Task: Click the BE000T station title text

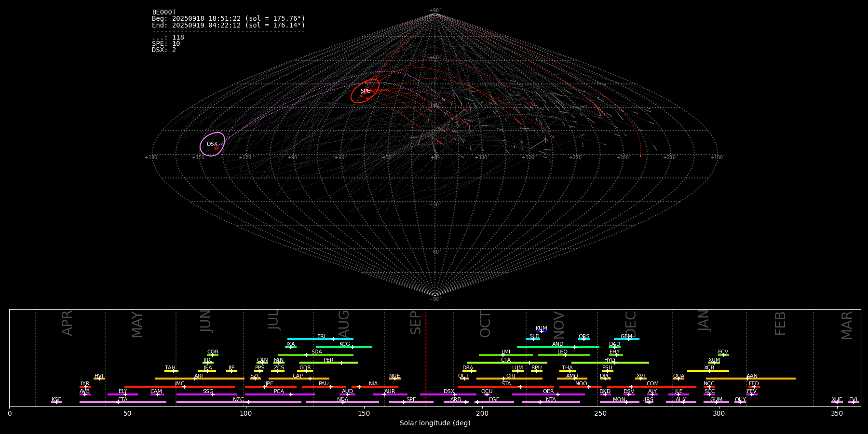Action: click(x=164, y=13)
